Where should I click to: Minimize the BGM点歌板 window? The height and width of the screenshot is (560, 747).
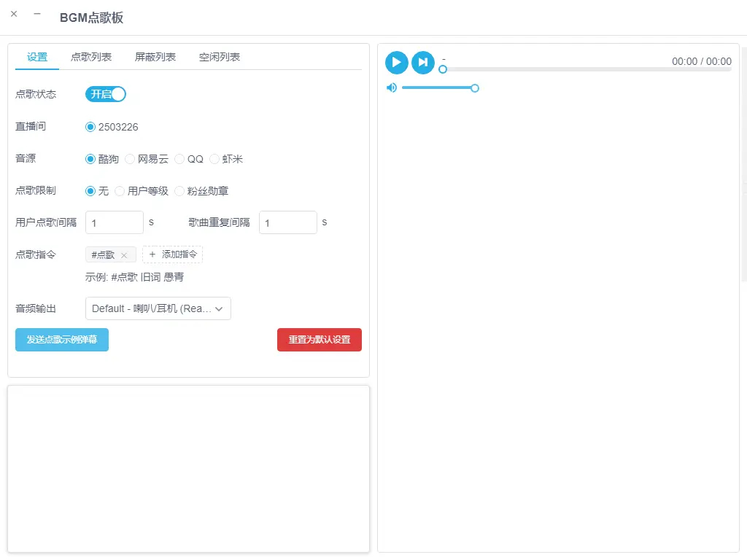coord(37,14)
